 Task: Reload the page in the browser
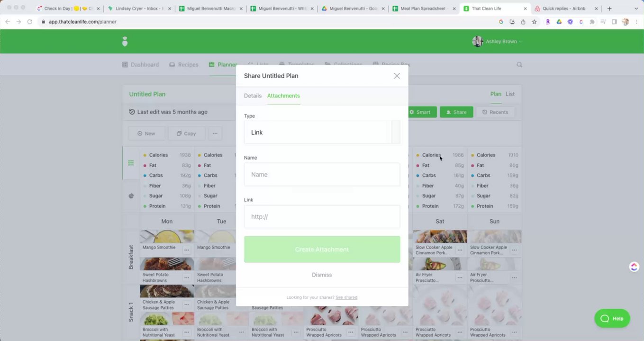(x=29, y=22)
